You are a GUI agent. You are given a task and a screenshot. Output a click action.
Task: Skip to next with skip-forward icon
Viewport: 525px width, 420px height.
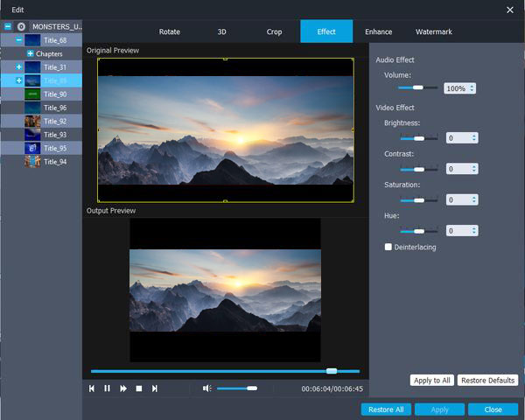tap(154, 388)
